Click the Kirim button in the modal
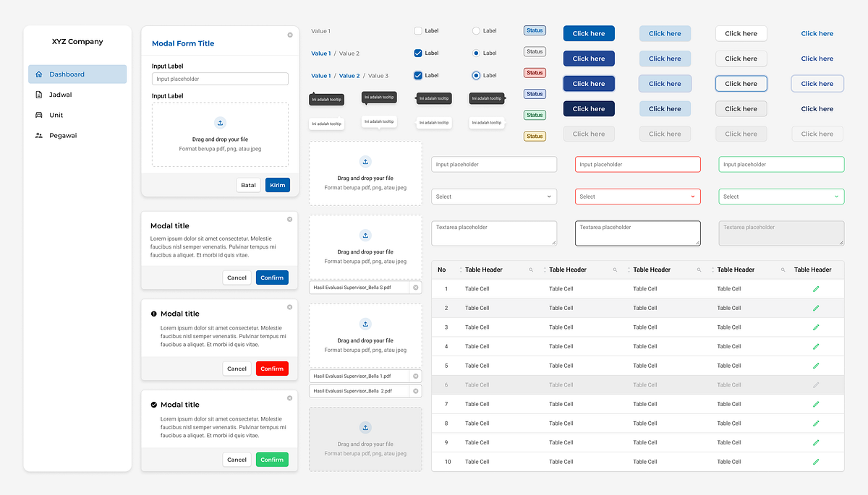The image size is (868, 495). click(x=277, y=184)
